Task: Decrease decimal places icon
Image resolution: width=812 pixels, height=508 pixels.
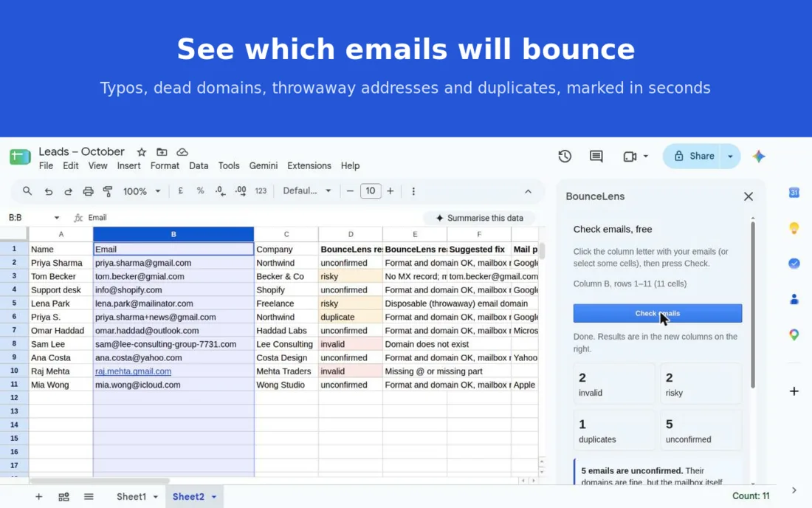Action: pos(220,190)
